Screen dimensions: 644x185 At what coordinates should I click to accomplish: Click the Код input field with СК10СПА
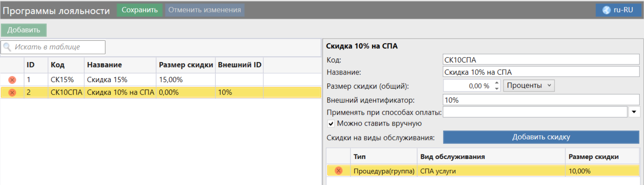pyautogui.click(x=541, y=60)
